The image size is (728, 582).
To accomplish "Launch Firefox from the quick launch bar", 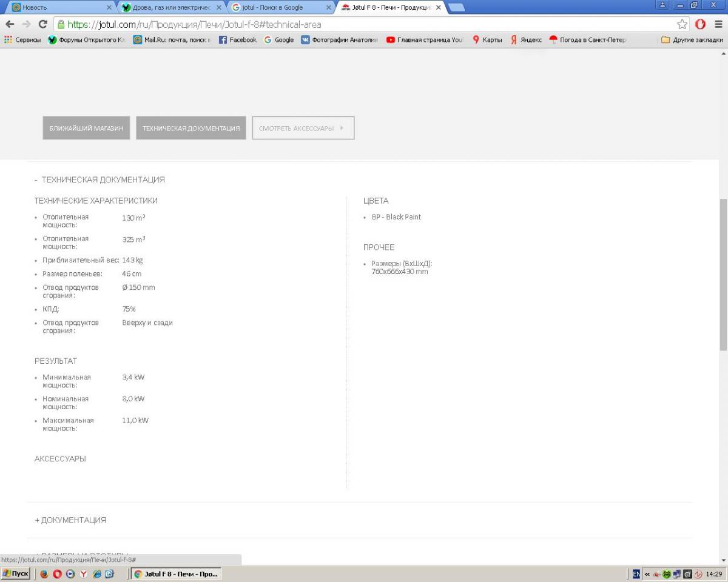I will (44, 574).
